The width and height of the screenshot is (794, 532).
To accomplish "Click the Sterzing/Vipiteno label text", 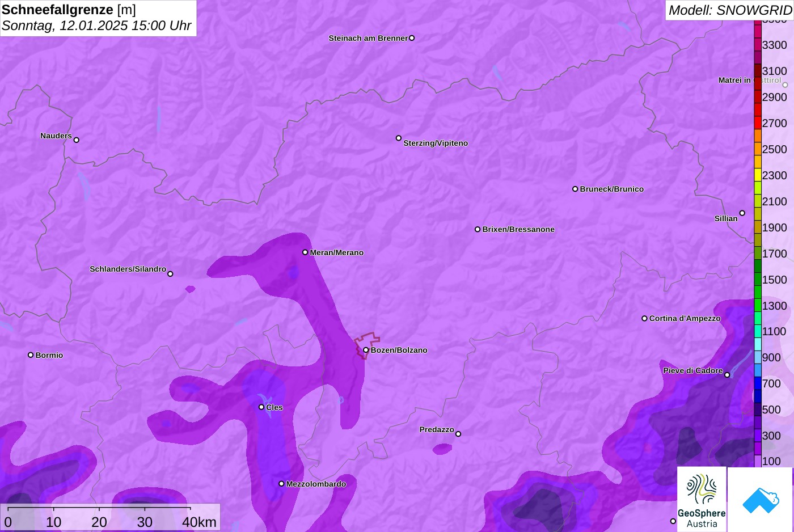I will [436, 143].
